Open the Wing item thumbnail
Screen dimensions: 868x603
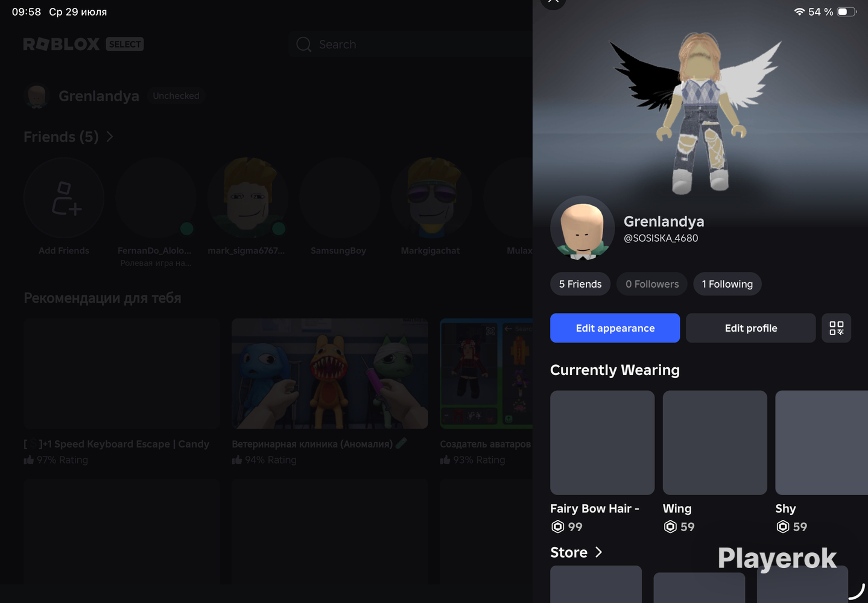pyautogui.click(x=715, y=443)
